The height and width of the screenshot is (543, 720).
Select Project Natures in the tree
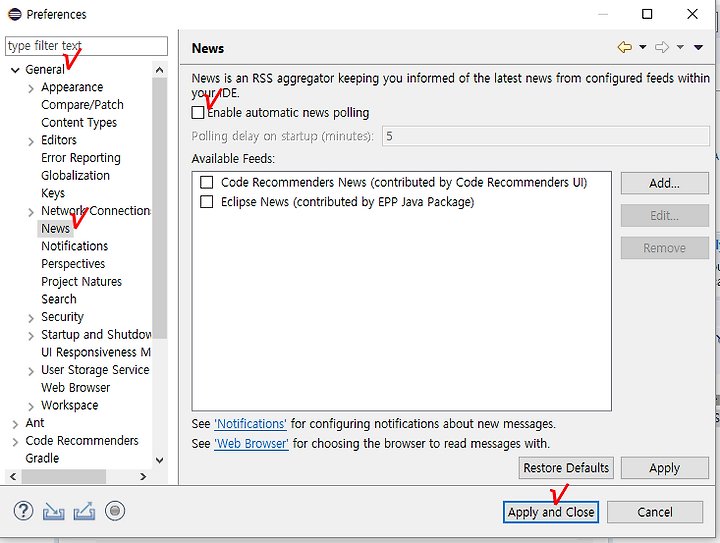tap(81, 281)
